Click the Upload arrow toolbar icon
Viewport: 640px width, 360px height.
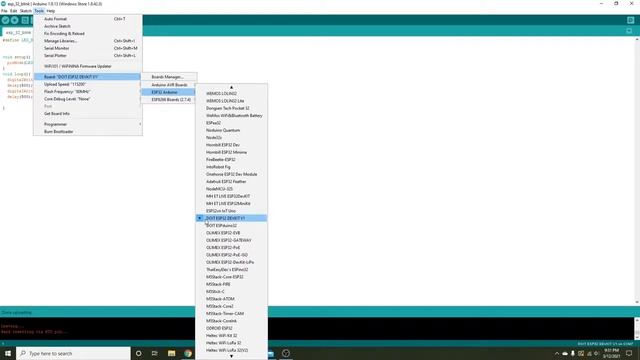15,20
